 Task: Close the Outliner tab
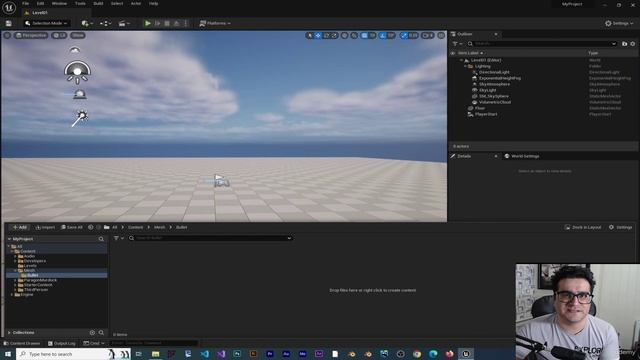coord(496,34)
